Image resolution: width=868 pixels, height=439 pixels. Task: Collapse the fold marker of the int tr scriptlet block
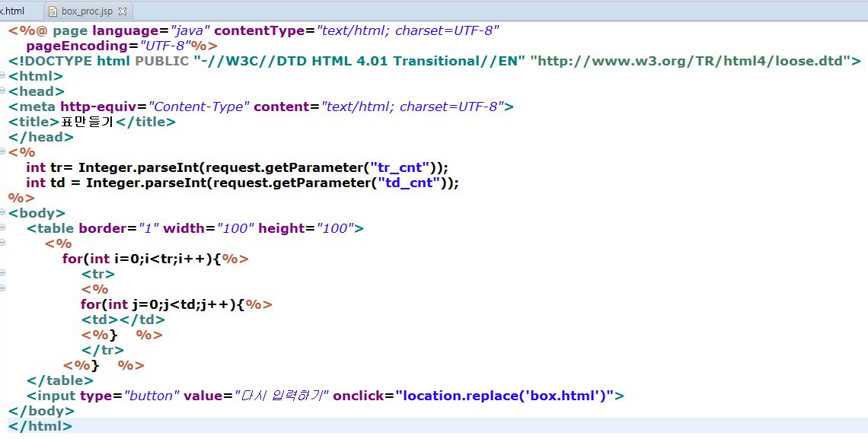(x=3, y=151)
